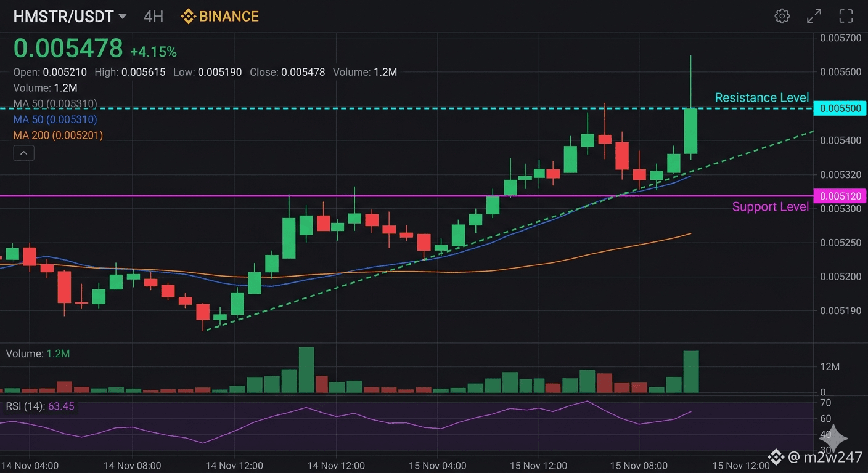Click the 12M volume axis label

pyautogui.click(x=830, y=367)
